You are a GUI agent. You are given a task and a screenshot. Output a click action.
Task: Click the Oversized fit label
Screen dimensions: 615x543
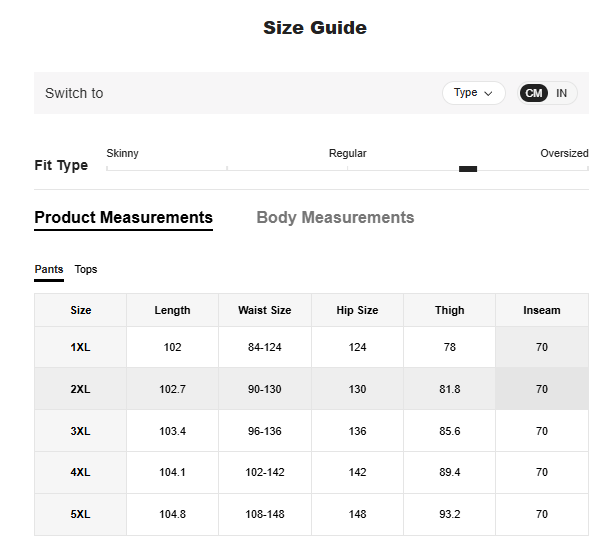click(564, 153)
